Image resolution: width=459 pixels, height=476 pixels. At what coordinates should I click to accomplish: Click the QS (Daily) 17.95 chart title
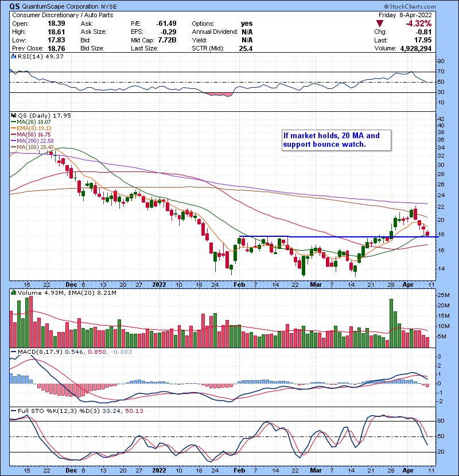tap(44, 115)
